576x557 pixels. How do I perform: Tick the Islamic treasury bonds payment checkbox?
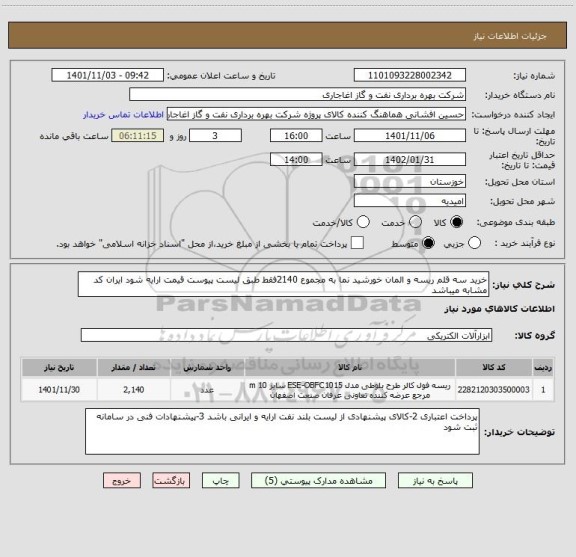(357, 243)
